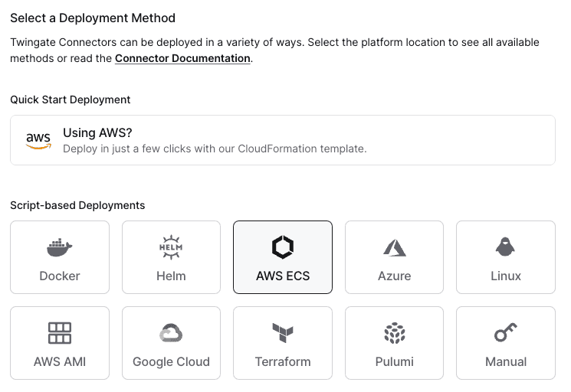The height and width of the screenshot is (392, 571).
Task: Click the Linux penguin icon
Action: pyautogui.click(x=506, y=247)
